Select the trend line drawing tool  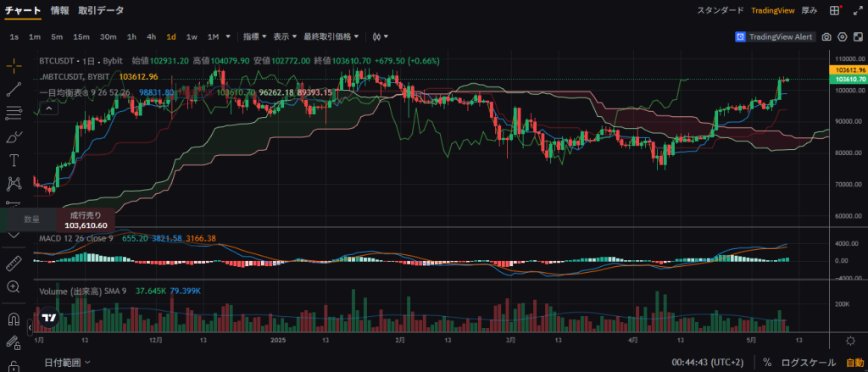coord(14,89)
